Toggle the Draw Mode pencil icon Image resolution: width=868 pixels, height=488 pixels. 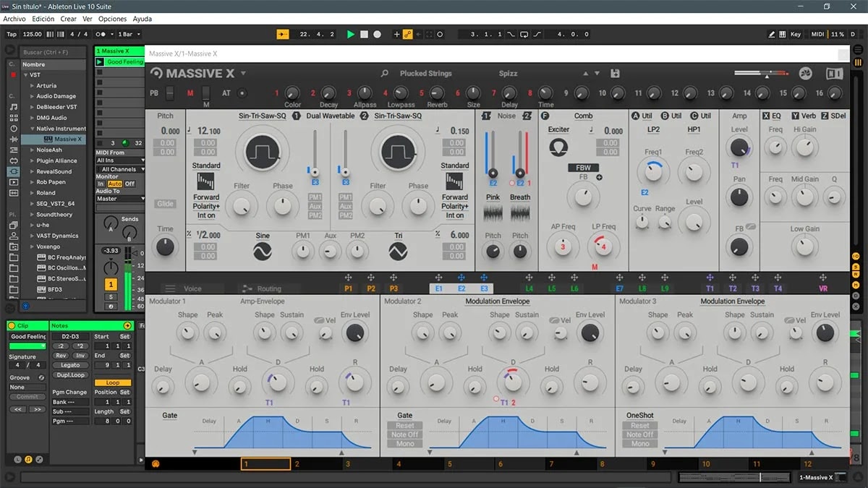pyautogui.click(x=771, y=34)
